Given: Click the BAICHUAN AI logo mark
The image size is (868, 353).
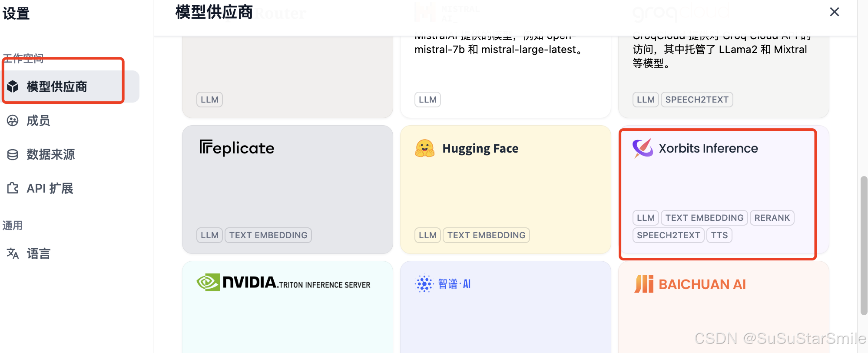Looking at the screenshot, I should click(644, 284).
